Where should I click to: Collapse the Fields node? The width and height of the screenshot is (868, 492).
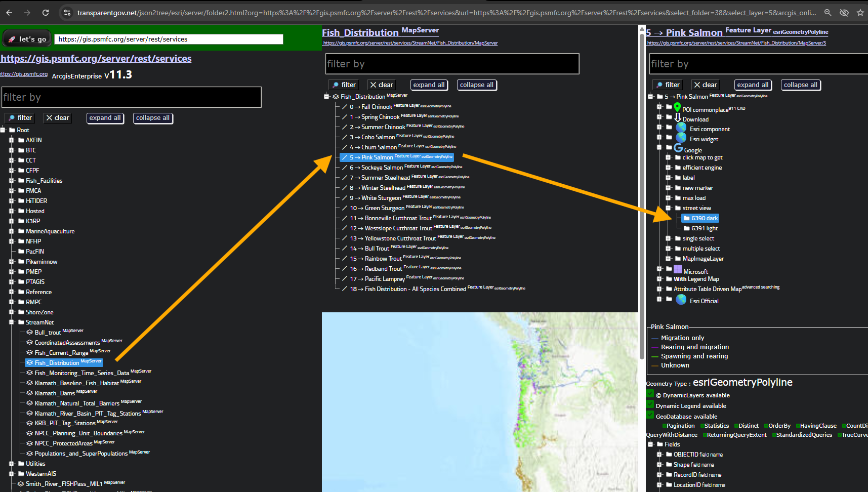(x=650, y=444)
